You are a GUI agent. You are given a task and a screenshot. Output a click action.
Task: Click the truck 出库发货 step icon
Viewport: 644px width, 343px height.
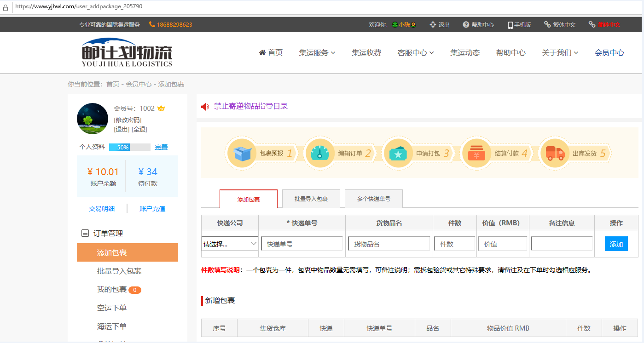(554, 153)
